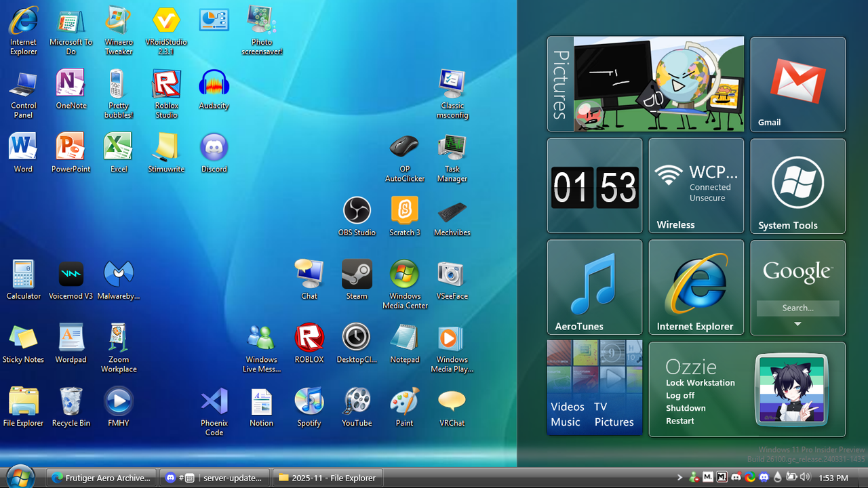The width and height of the screenshot is (868, 488).
Task: Open the DesktopCl... clock icon
Action: coord(357,344)
